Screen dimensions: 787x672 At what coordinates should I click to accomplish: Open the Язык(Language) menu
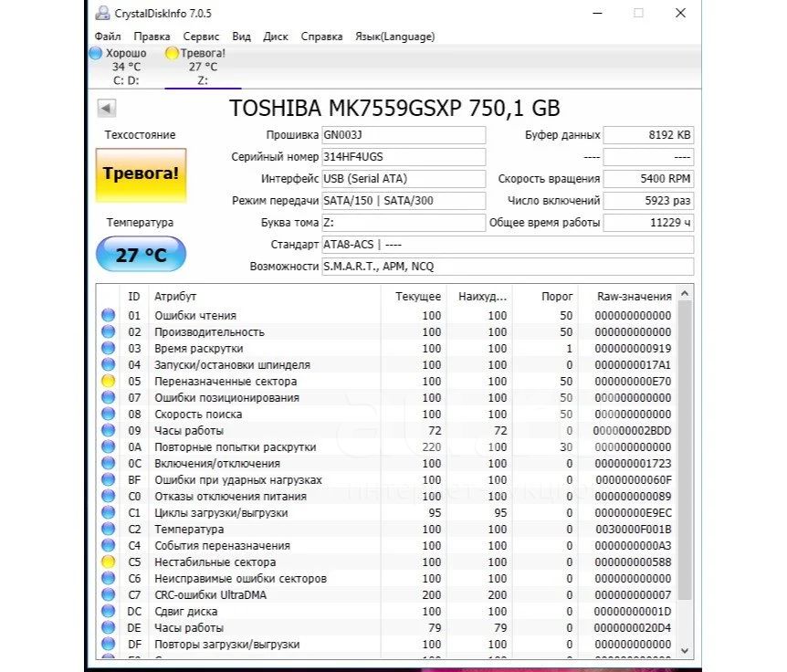coord(395,37)
